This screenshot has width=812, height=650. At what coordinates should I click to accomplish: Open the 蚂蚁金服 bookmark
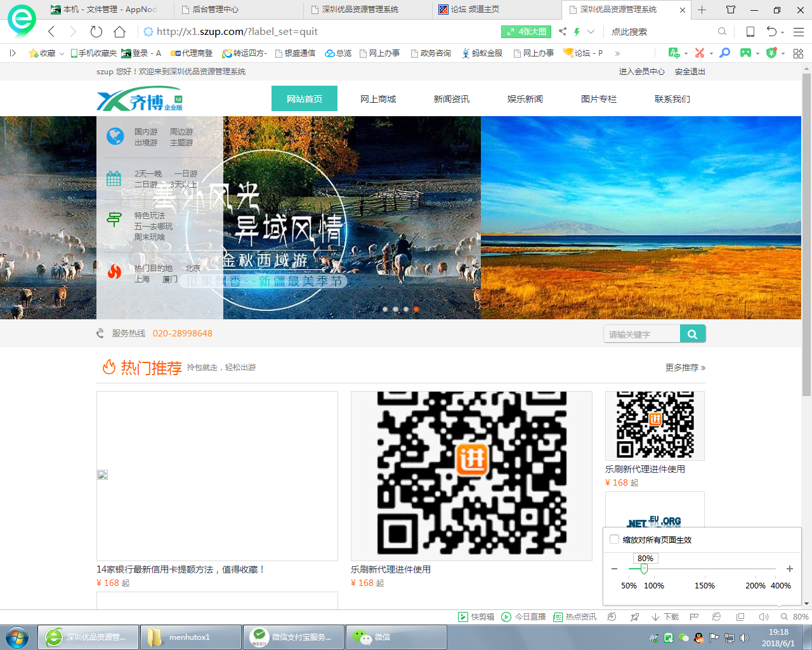click(x=482, y=53)
